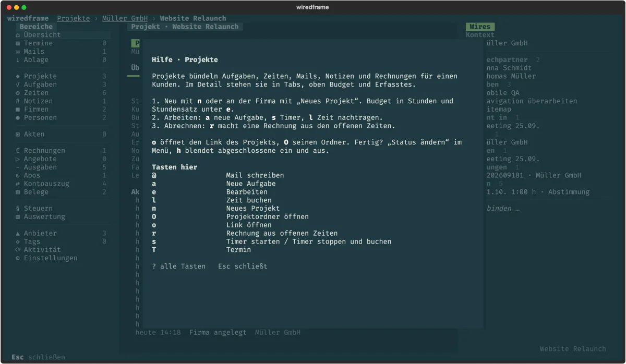Open the Müller GmbH breadcrumb link
Viewport: 626px width, 364px height.
[x=125, y=18]
